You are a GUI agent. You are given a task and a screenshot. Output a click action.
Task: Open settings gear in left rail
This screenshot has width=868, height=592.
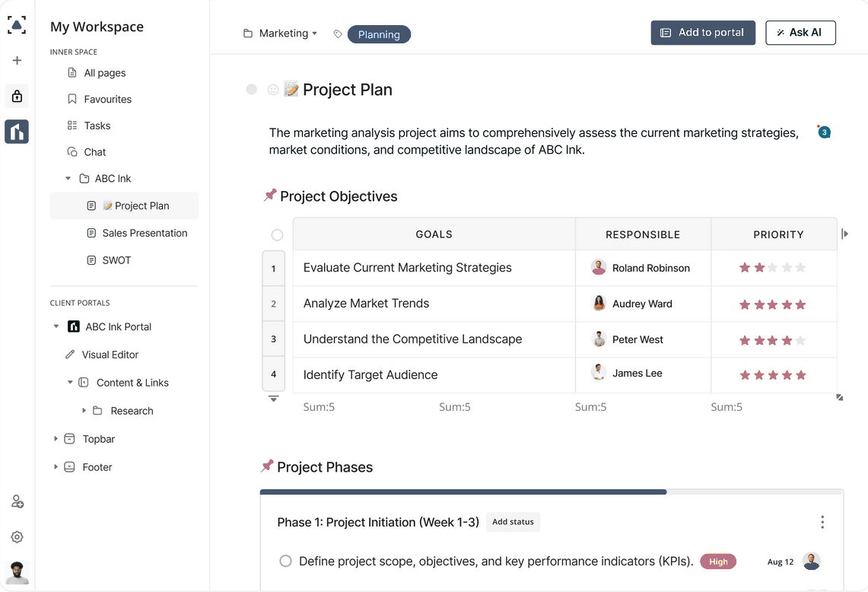click(17, 537)
